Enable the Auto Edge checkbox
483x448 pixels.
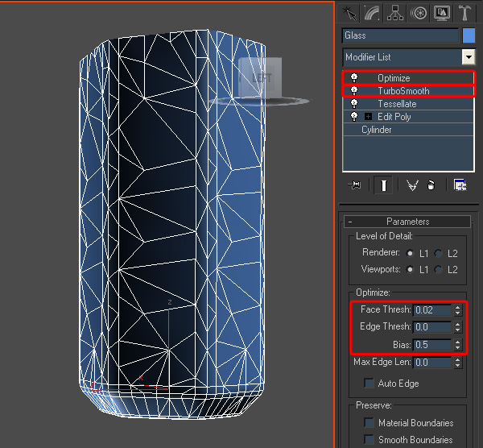pyautogui.click(x=369, y=383)
